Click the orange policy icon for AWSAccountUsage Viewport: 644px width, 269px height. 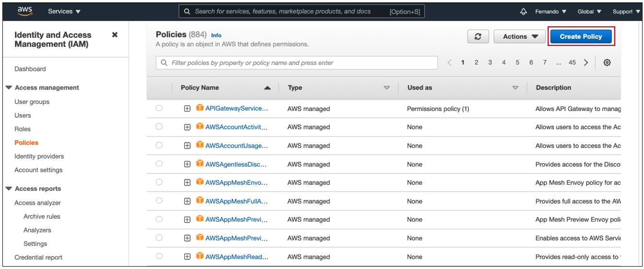(200, 145)
